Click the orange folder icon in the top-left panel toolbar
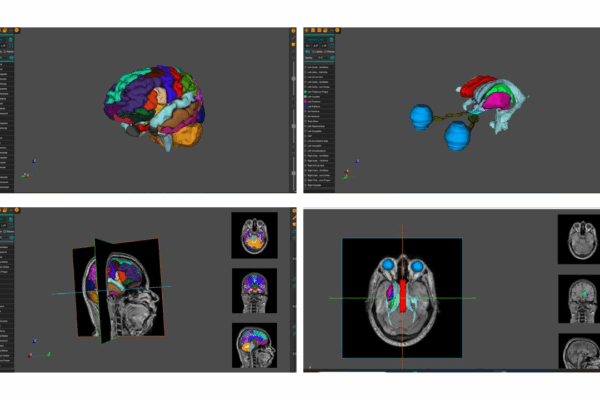 pos(5,30)
